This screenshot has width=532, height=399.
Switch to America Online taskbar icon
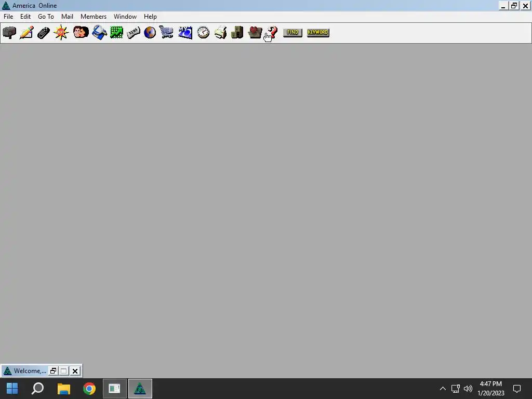[x=140, y=389]
